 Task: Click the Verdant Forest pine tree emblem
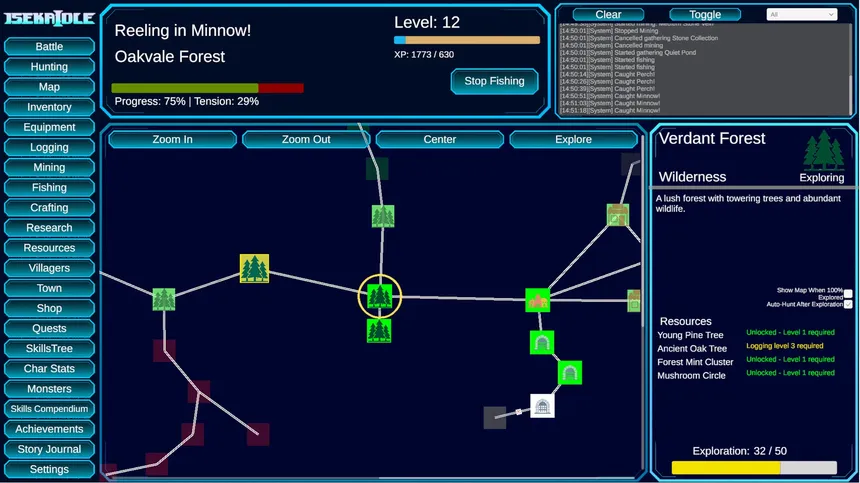(x=823, y=151)
